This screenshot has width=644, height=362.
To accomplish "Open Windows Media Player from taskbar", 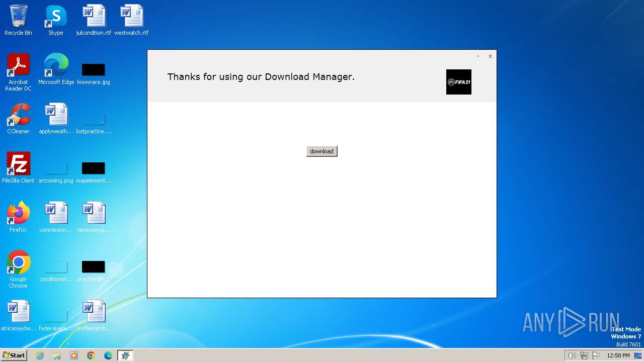I will [x=74, y=355].
